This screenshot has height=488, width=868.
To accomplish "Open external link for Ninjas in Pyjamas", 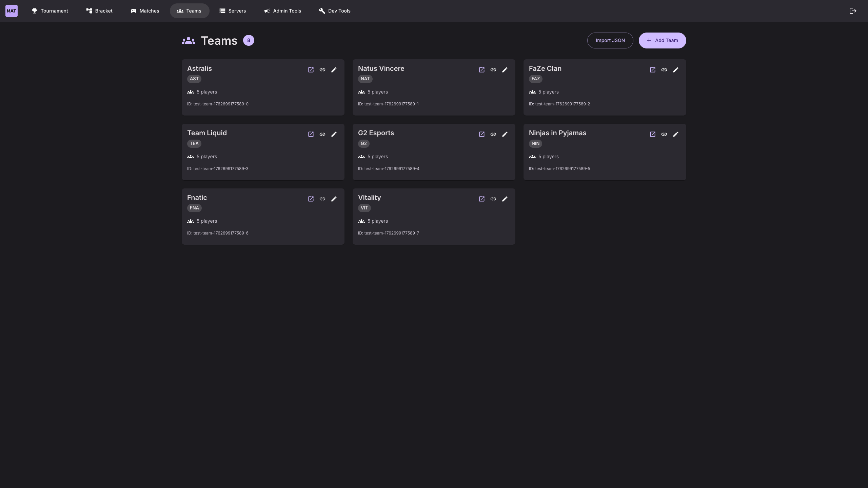I will (x=652, y=134).
